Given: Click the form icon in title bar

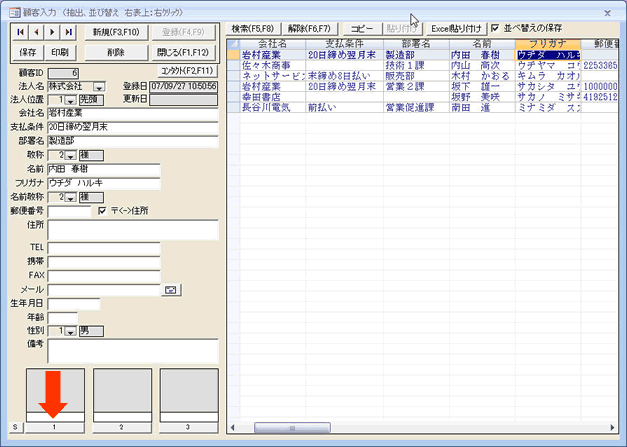Looking at the screenshot, I should [14, 13].
